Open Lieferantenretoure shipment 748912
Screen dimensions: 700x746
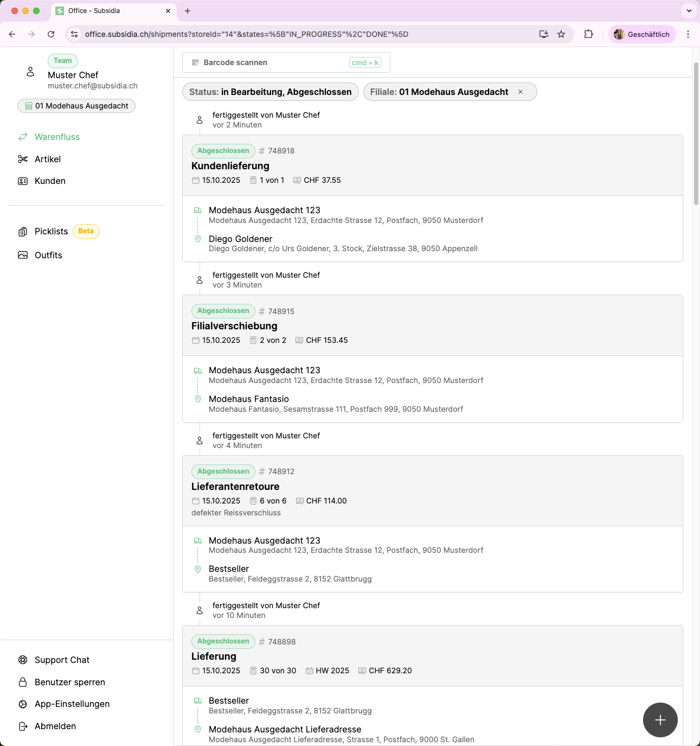(235, 487)
